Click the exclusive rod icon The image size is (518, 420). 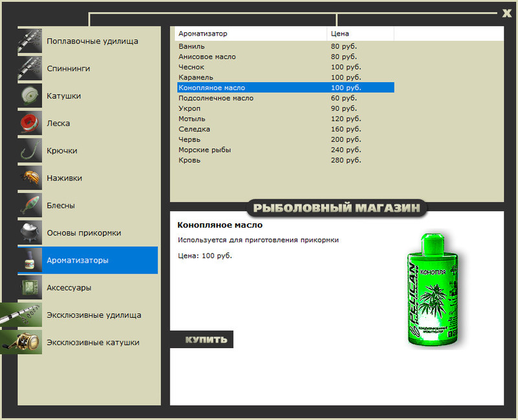(21, 315)
